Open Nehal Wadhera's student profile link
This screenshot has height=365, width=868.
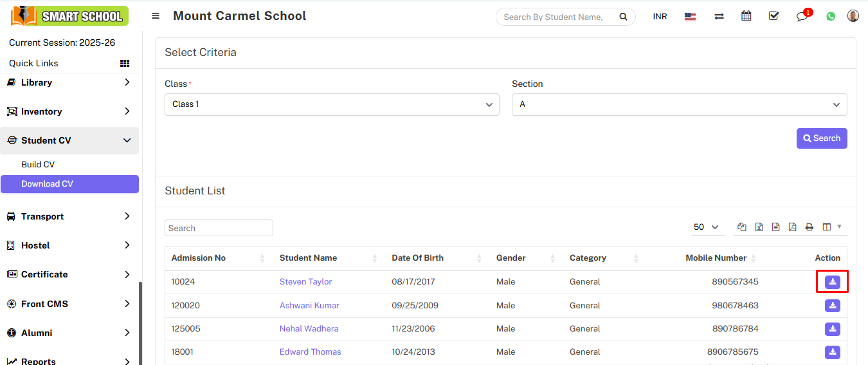coord(309,329)
